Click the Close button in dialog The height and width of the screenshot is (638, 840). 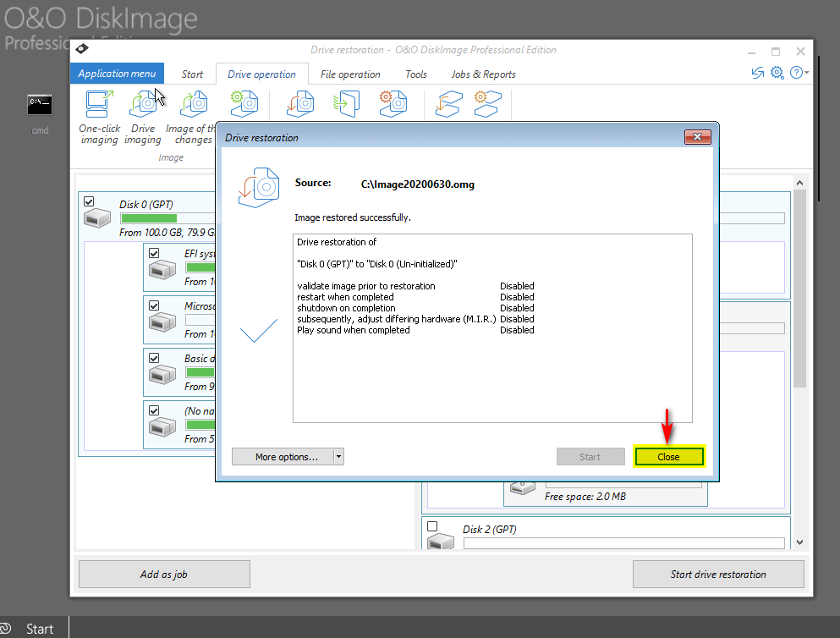coord(668,456)
